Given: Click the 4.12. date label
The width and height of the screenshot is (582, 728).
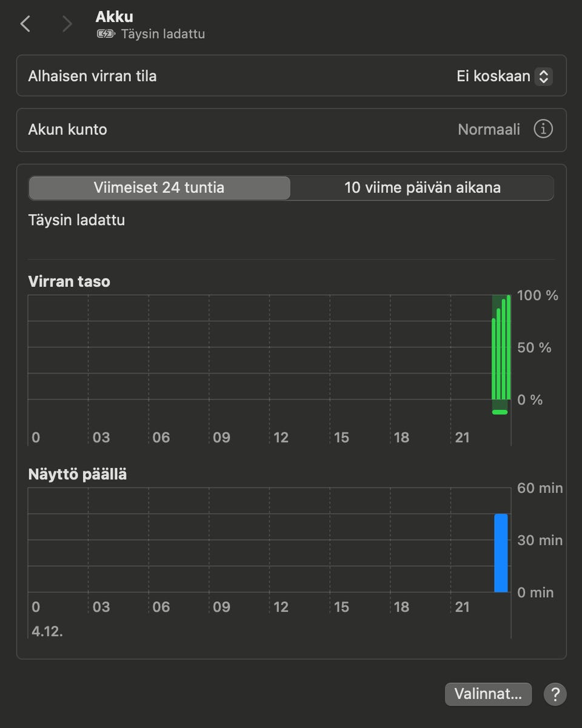Looking at the screenshot, I should [47, 631].
